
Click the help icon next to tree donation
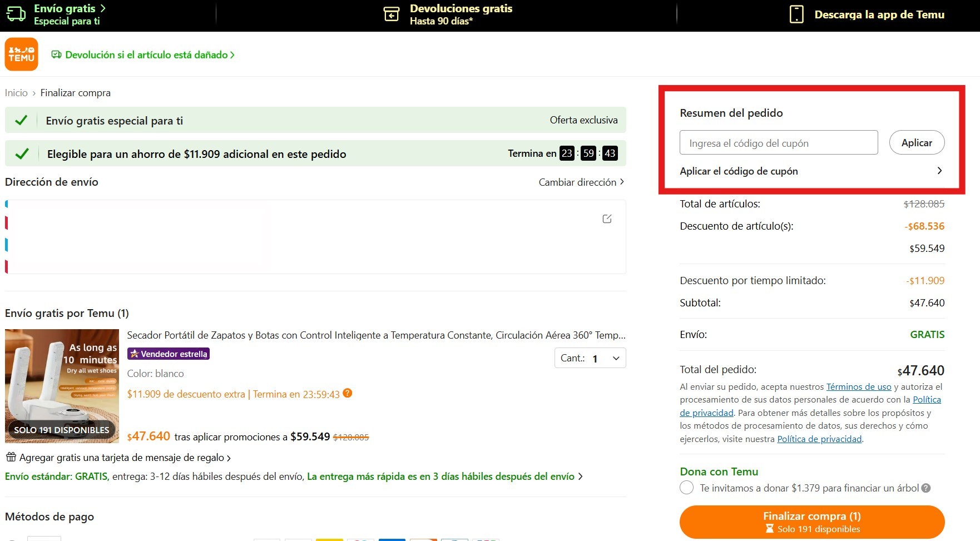pos(926,488)
